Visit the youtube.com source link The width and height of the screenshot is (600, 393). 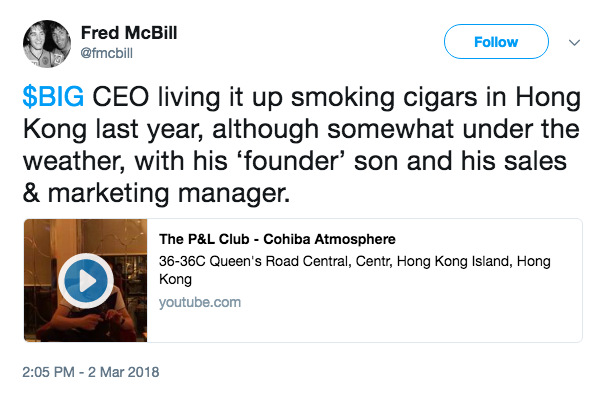tap(200, 302)
